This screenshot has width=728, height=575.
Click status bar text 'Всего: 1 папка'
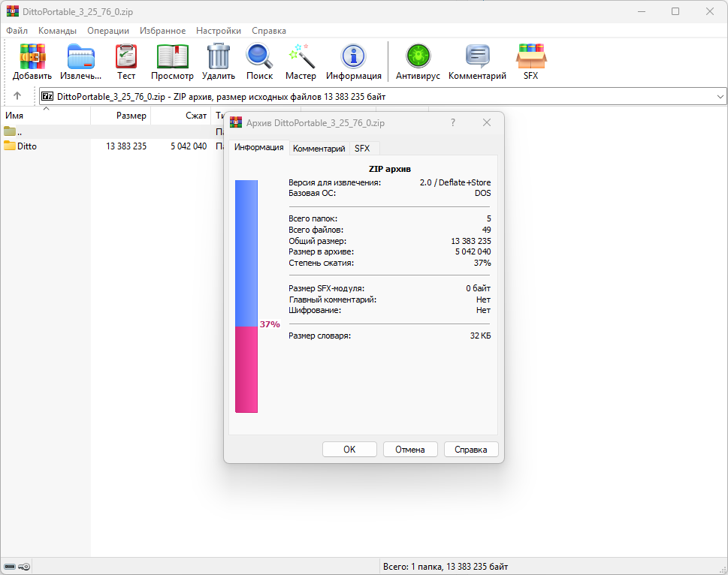point(412,567)
